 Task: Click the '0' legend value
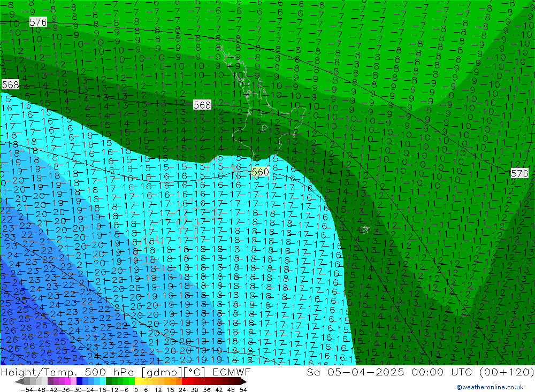(x=136, y=390)
